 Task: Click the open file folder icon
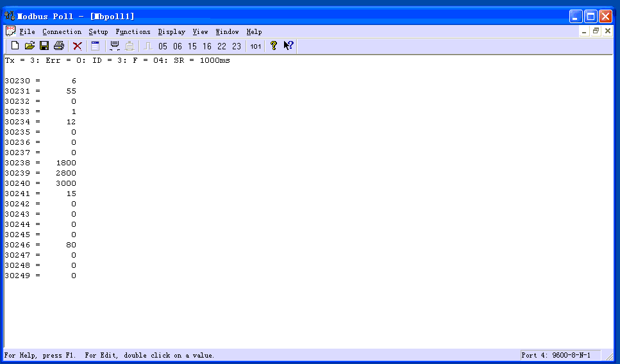tap(29, 45)
